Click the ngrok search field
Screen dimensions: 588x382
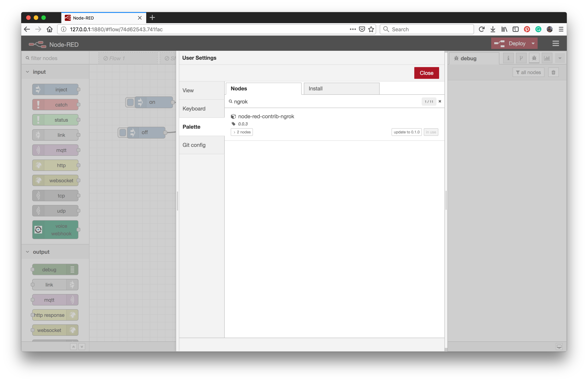326,102
